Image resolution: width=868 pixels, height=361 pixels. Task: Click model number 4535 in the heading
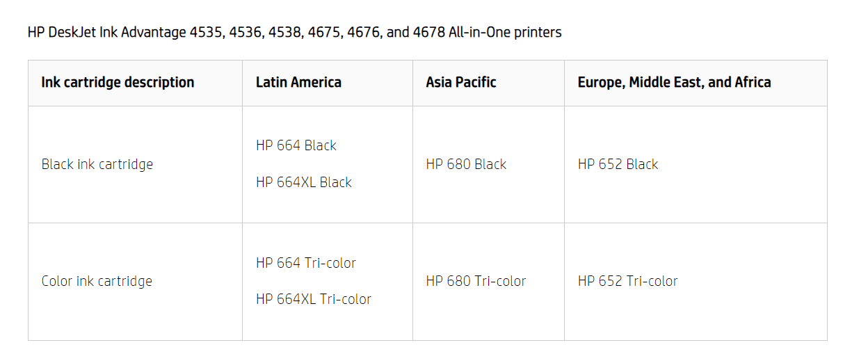point(207,33)
